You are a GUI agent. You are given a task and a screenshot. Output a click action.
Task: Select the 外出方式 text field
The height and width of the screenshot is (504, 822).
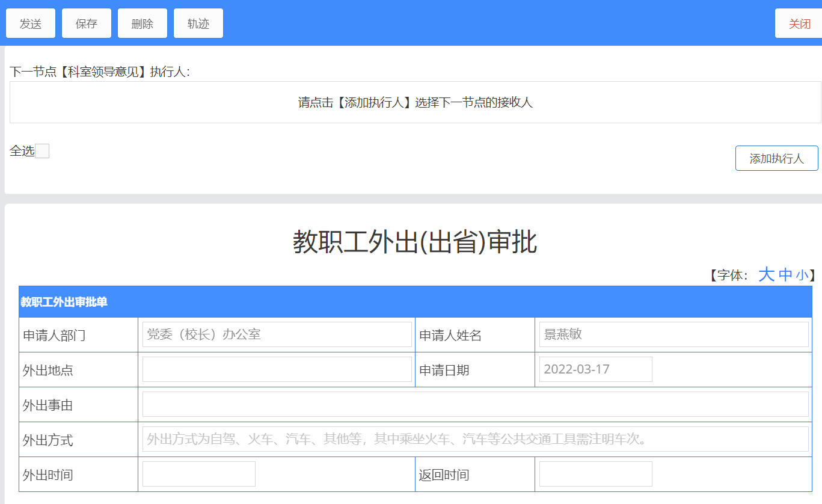click(475, 439)
